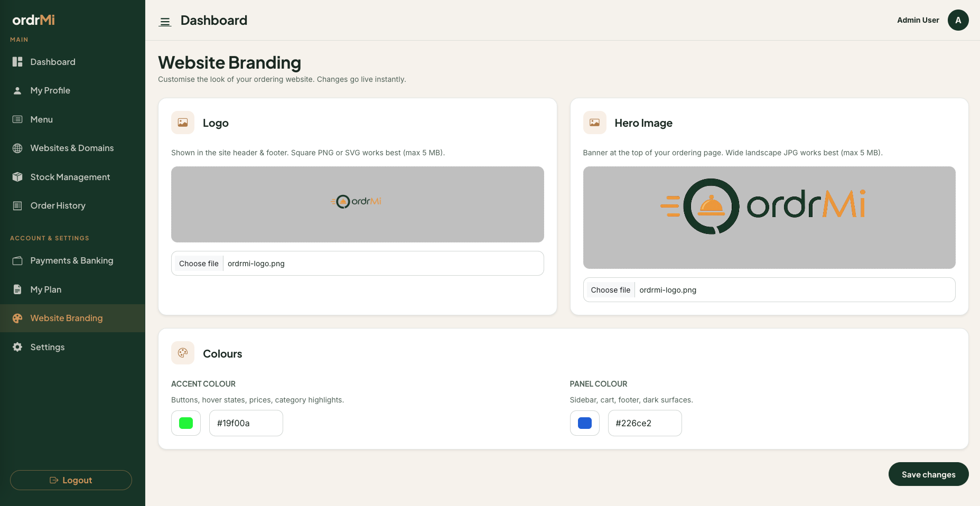Open Order History page
The image size is (980, 506).
point(72,205)
